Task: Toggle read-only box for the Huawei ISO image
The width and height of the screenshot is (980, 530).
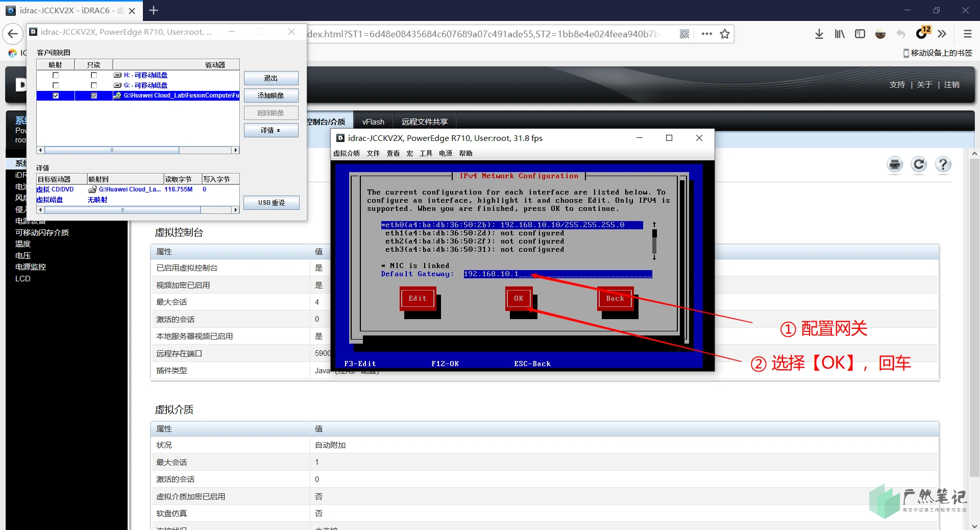Action: [x=94, y=95]
